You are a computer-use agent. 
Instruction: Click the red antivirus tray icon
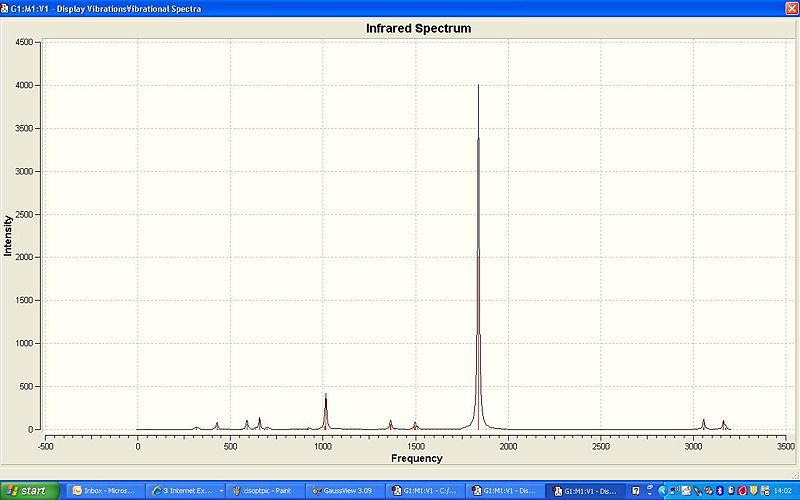[743, 491]
